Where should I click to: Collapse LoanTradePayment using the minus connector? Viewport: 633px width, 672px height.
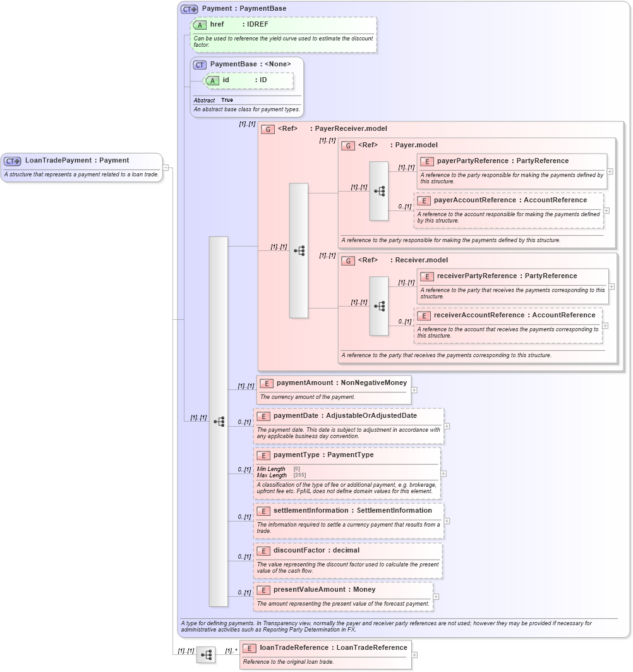(x=166, y=167)
